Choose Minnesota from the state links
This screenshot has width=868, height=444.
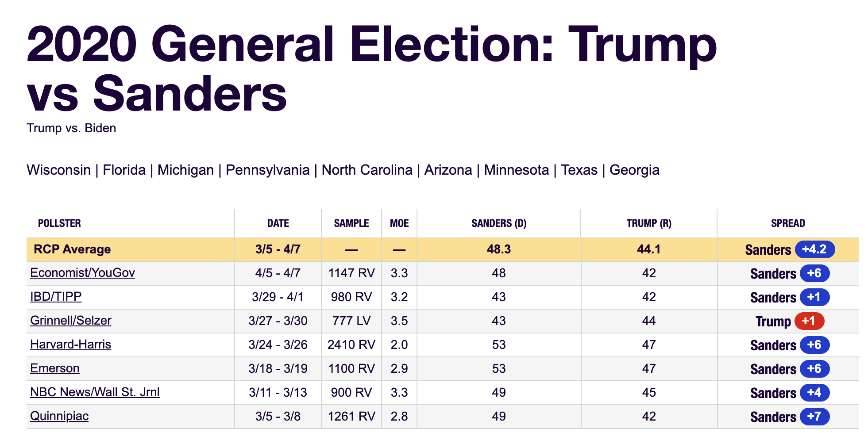coord(516,170)
